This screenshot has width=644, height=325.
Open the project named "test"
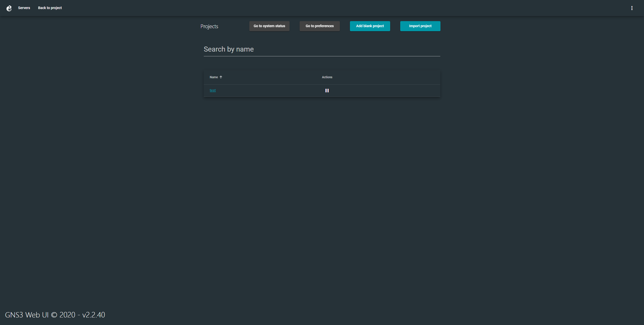coord(213,90)
